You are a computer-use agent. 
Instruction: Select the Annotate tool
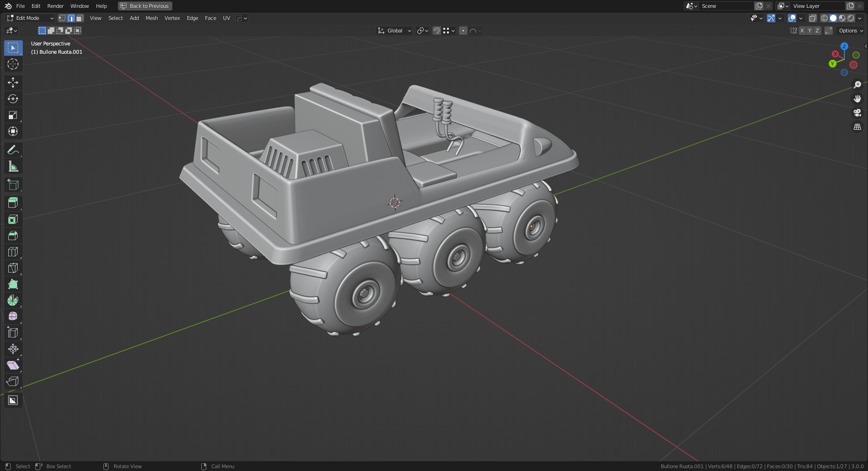13,150
